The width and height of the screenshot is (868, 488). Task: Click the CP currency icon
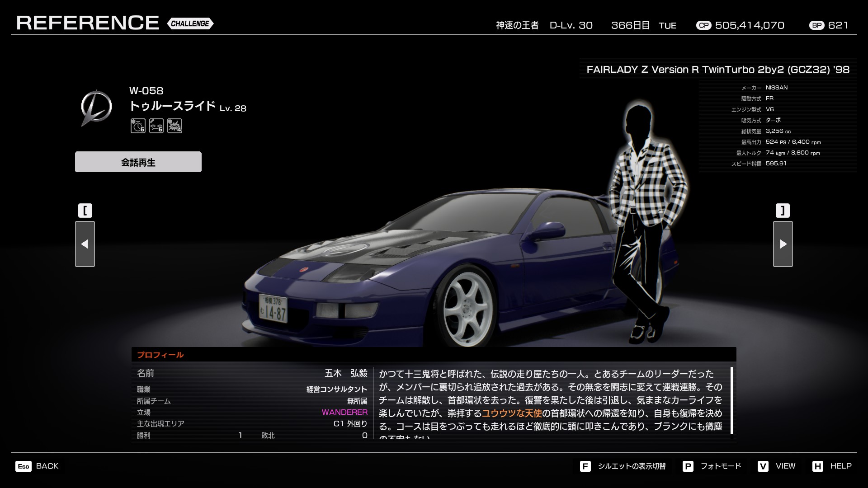point(703,26)
